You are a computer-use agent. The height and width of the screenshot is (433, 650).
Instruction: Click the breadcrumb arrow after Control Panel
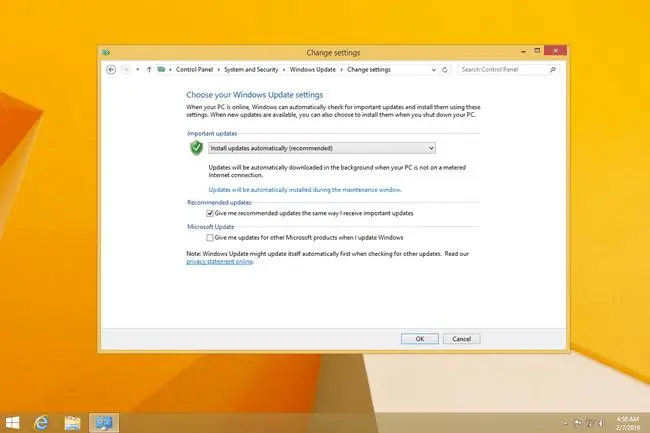[x=218, y=70]
